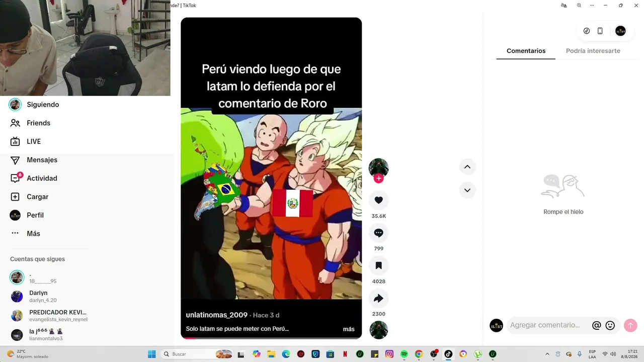Select the TikTok app on the taskbar
Screen dimensions: 644x362
[x=448, y=354]
